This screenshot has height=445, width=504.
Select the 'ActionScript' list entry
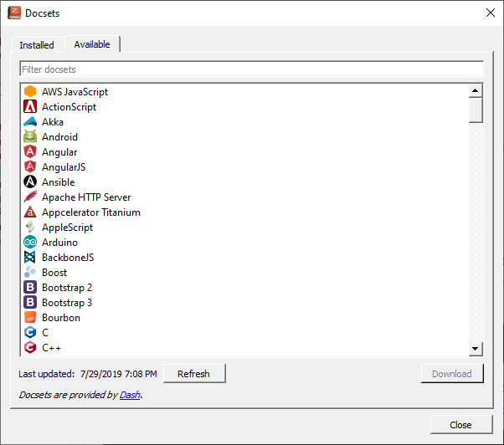coord(69,107)
